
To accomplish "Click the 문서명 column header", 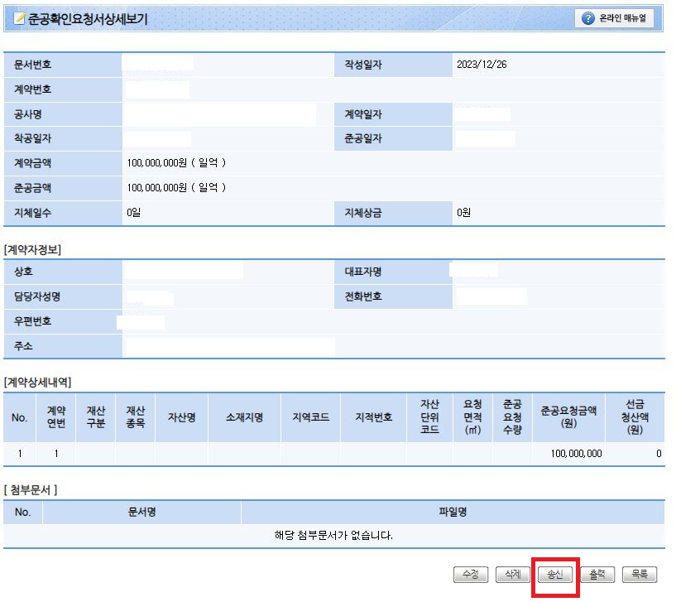I will click(x=141, y=513).
